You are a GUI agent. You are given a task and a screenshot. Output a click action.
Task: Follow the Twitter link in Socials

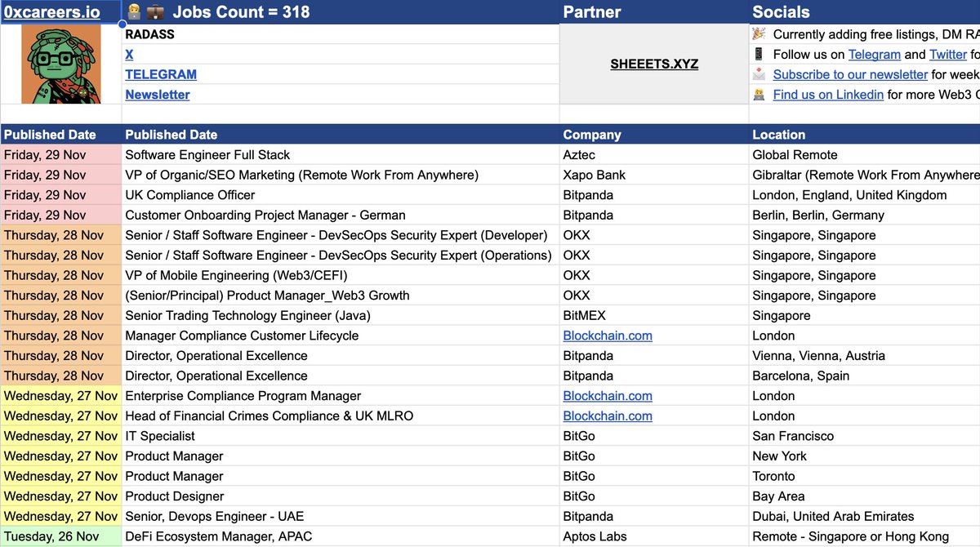tap(948, 54)
